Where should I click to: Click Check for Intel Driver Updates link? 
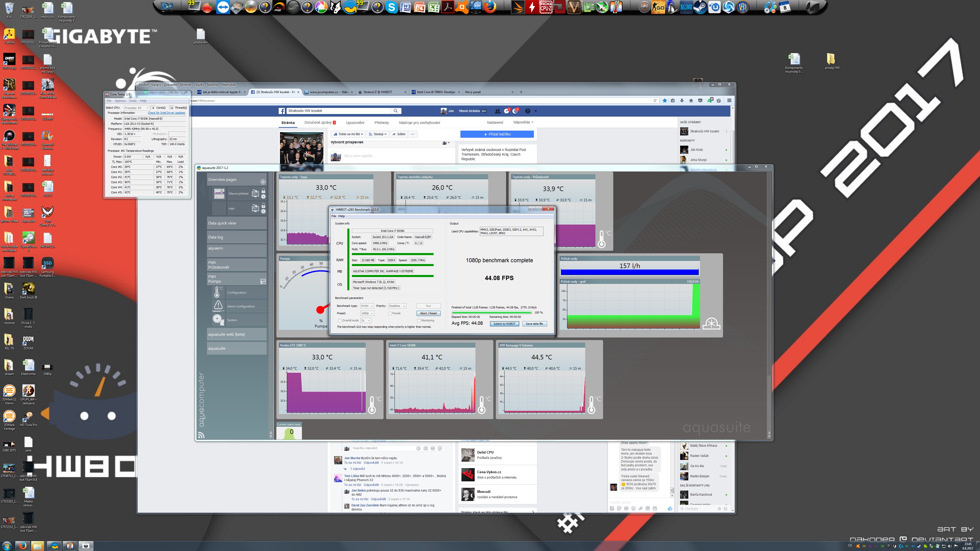coord(166,113)
